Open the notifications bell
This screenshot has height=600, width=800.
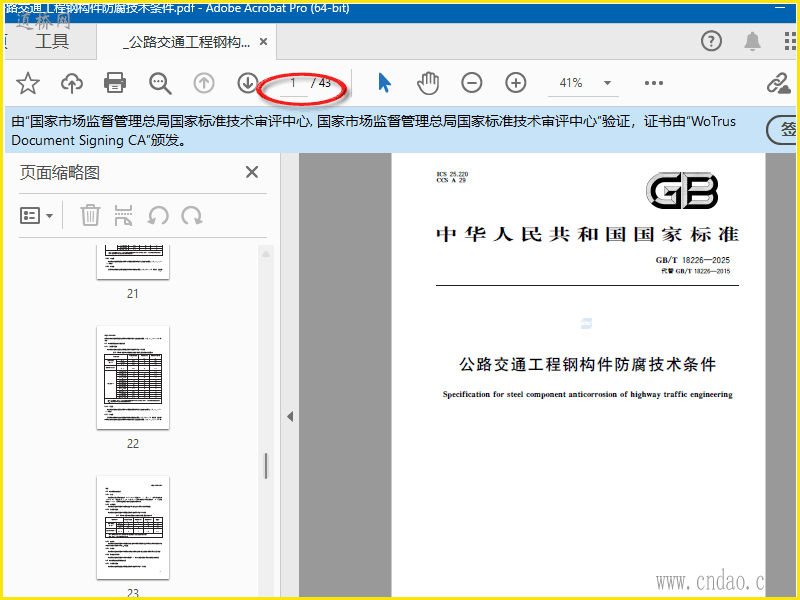753,41
